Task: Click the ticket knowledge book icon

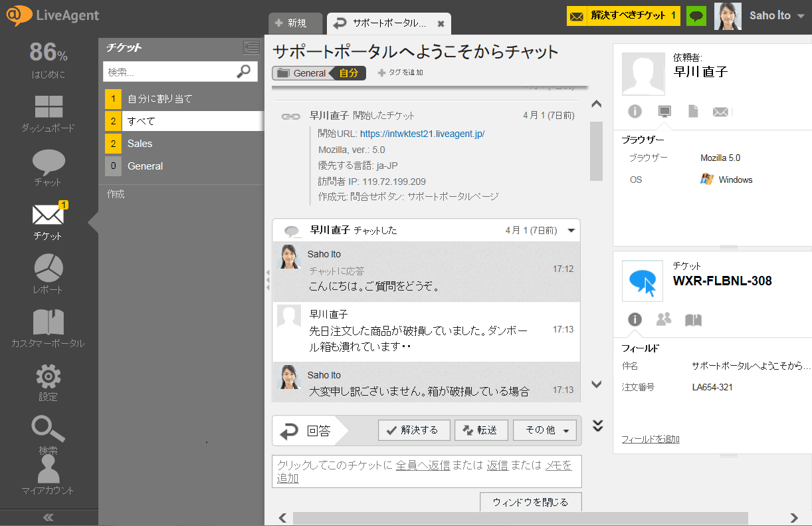Action: coord(693,320)
